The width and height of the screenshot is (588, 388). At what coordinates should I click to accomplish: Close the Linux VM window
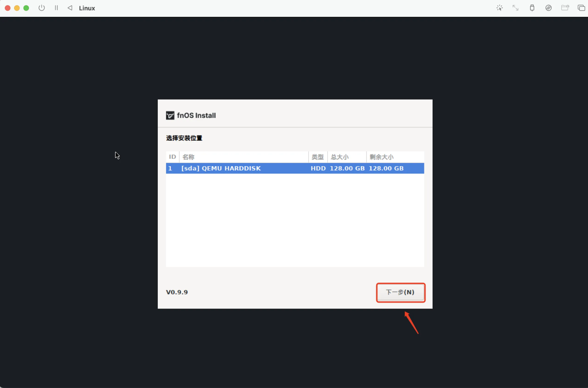(7, 8)
